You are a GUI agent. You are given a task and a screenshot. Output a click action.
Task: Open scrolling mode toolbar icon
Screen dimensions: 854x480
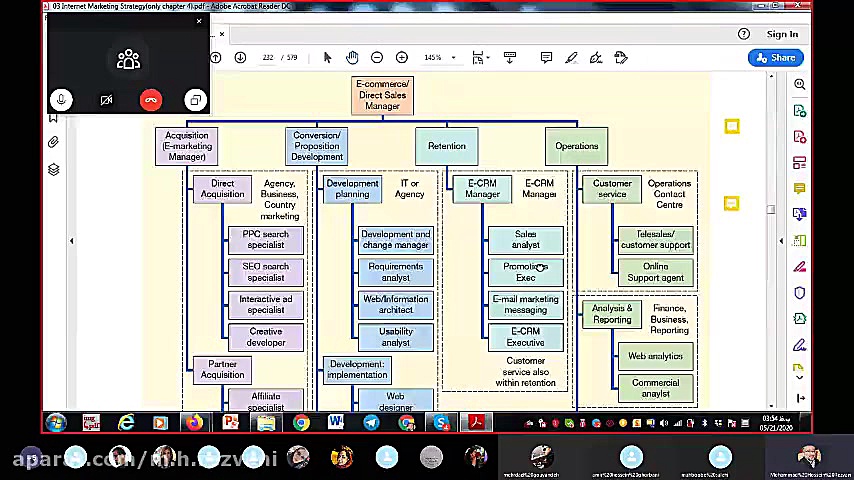pyautogui.click(x=510, y=58)
